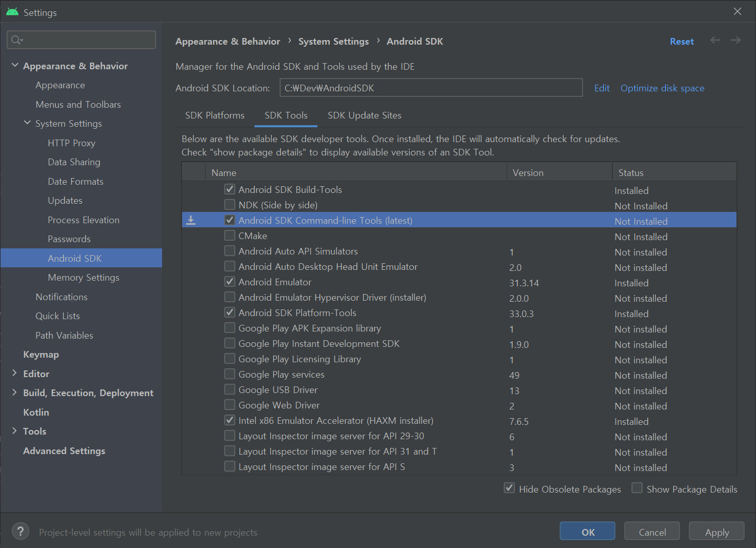This screenshot has width=756, height=548.
Task: Enable Show Package Details
Action: coord(637,488)
